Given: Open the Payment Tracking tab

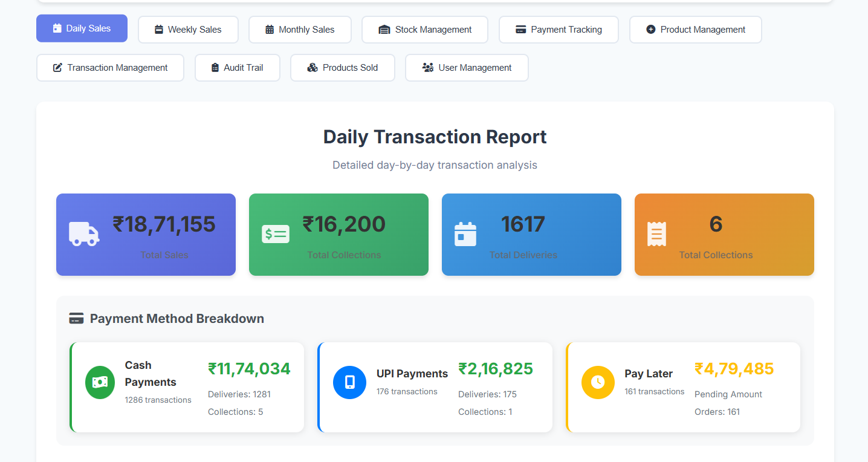Looking at the screenshot, I should tap(559, 30).
